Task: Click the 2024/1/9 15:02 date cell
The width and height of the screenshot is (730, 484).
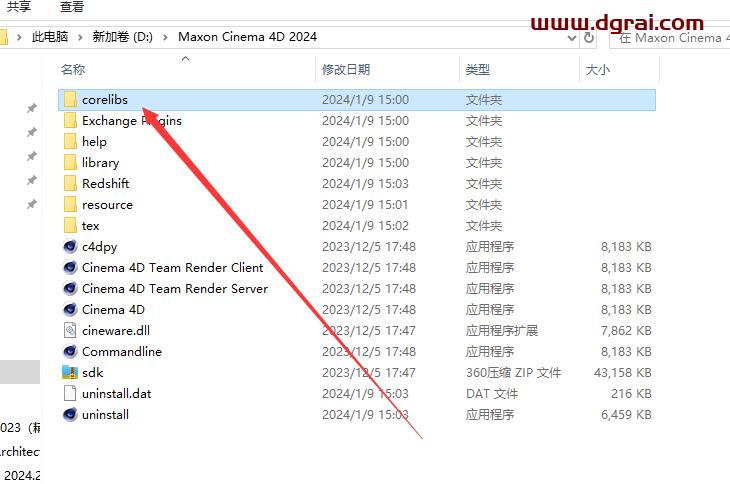Action: pos(365,226)
